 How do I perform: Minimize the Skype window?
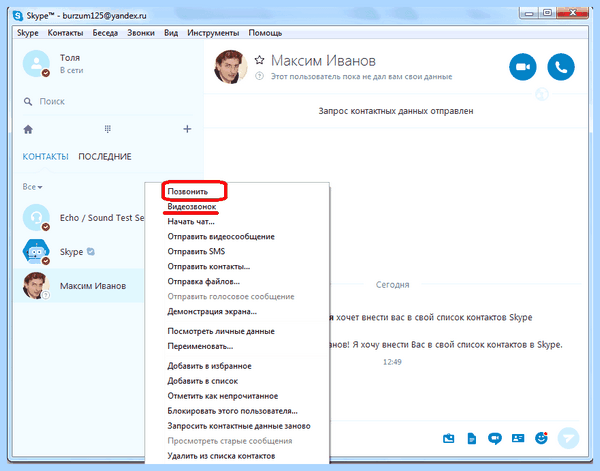pos(529,13)
